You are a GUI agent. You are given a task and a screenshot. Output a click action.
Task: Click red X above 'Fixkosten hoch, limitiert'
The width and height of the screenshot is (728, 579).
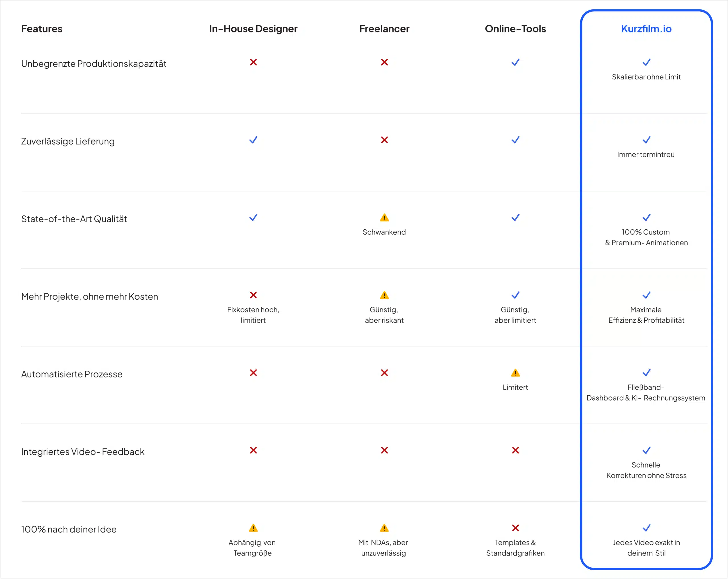pyautogui.click(x=253, y=295)
